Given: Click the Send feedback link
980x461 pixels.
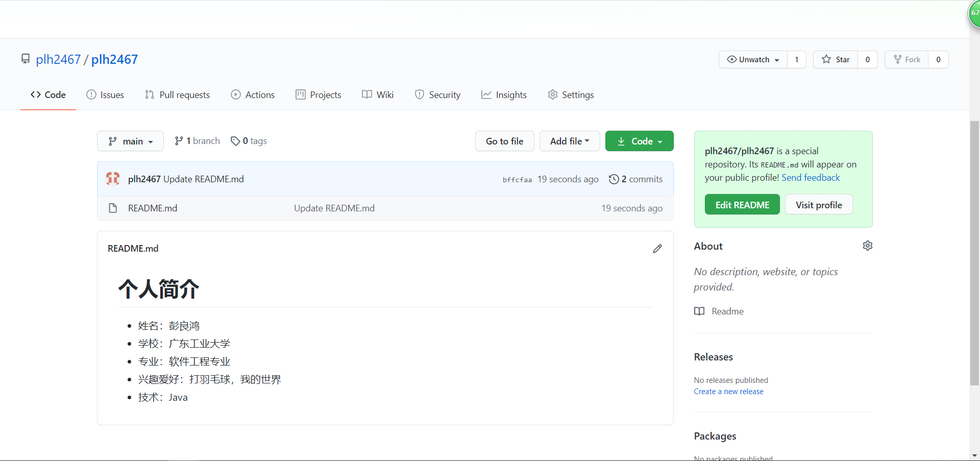Looking at the screenshot, I should click(811, 177).
